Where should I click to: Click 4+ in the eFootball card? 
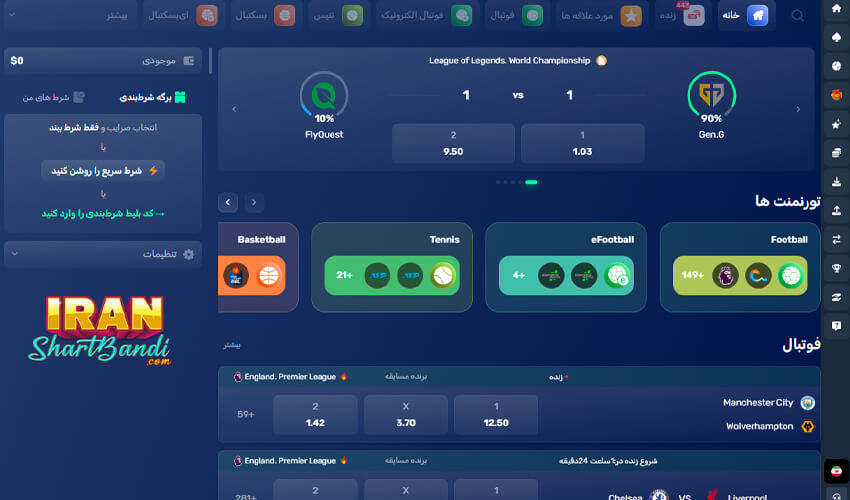point(518,275)
